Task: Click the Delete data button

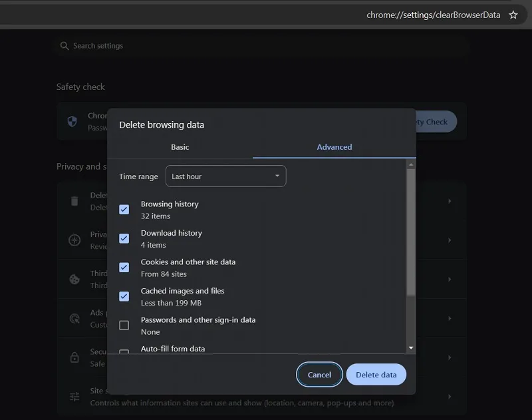Action: pos(376,375)
